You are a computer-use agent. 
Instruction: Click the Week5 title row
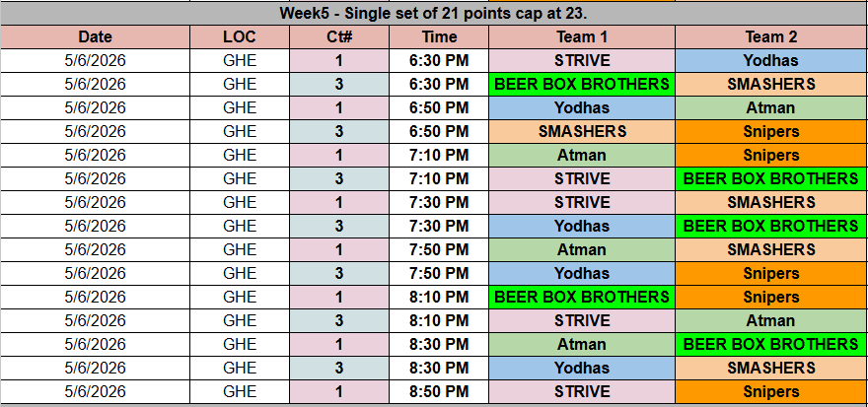click(433, 13)
